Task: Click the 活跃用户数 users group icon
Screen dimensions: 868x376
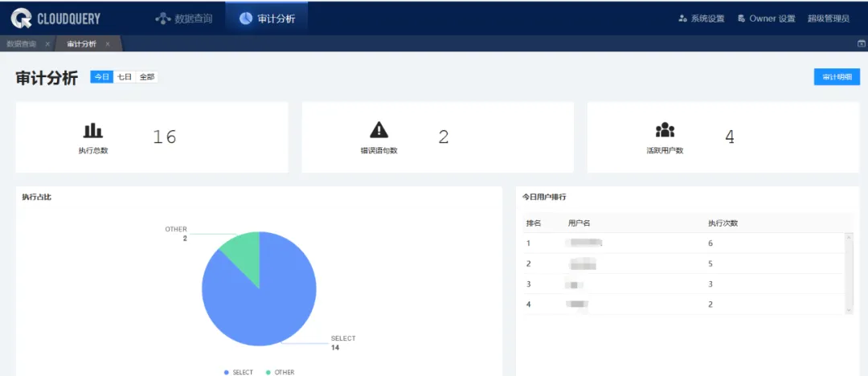Action: coord(665,130)
